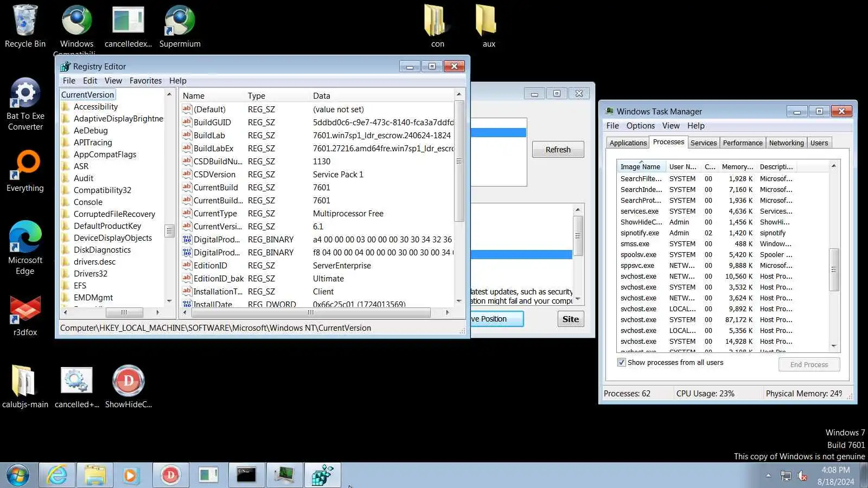This screenshot has height=488, width=868.
Task: Click the taskbar clock showing 4:08 PM
Action: point(835,476)
